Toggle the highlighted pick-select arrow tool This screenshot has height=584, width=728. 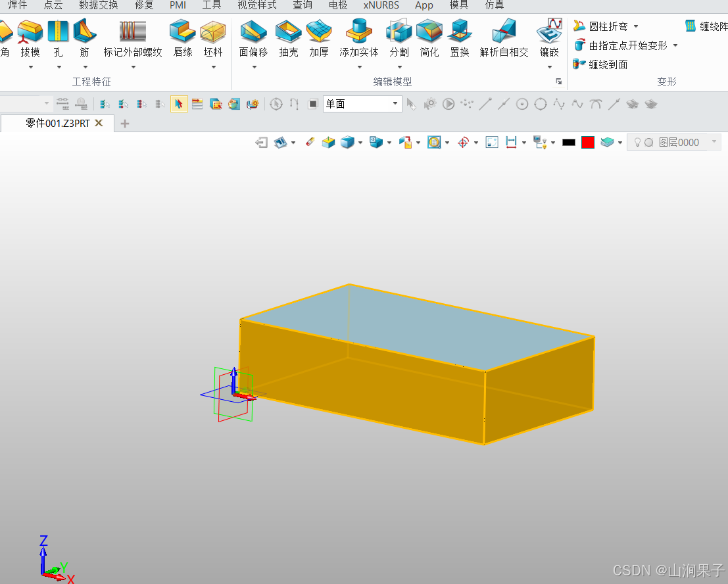[179, 104]
